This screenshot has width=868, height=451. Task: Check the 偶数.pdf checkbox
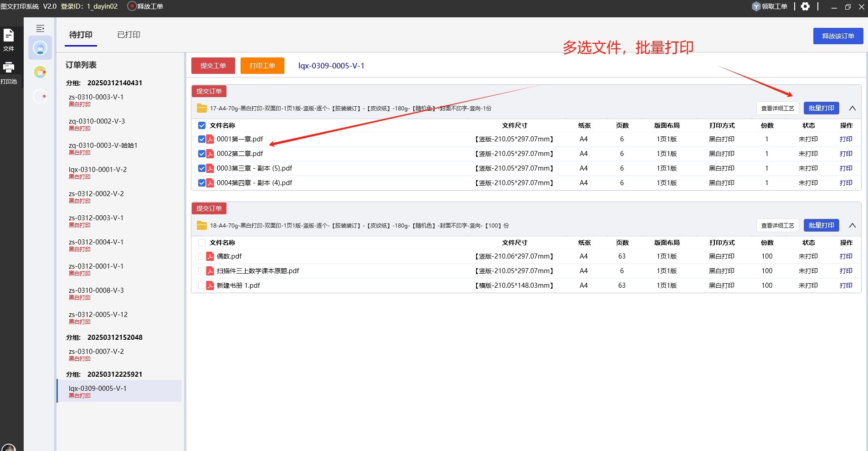(202, 256)
